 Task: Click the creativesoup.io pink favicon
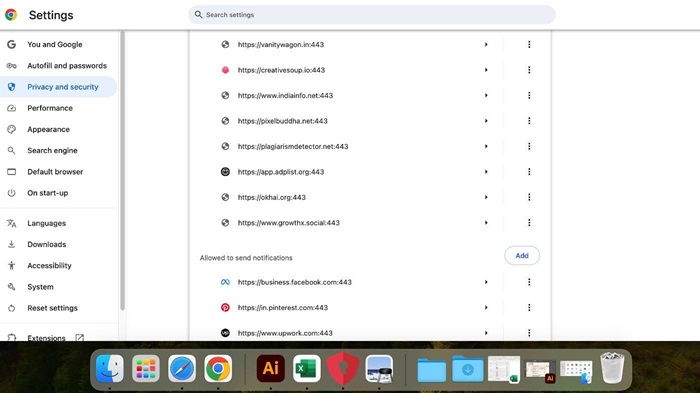pyautogui.click(x=225, y=70)
